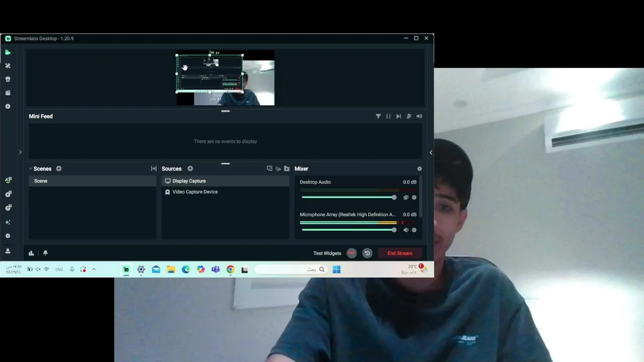Open the notifications bell icon
The image size is (644, 362).
(45, 253)
